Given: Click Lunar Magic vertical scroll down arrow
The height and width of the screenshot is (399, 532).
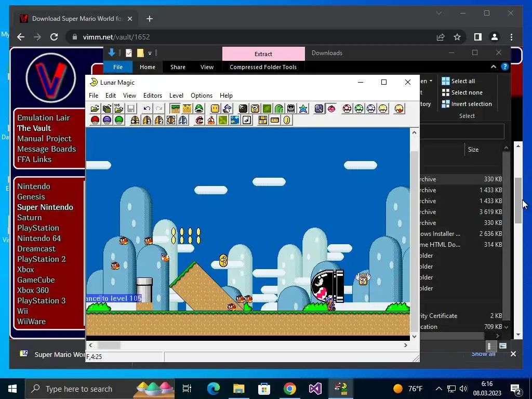Looking at the screenshot, I should click(414, 336).
